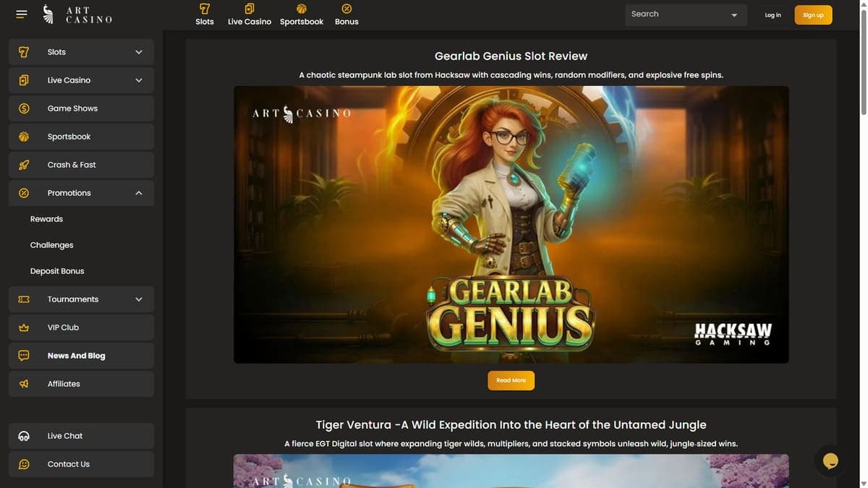Screen dimensions: 868x488
Task: Open the Live Chat sidebar item
Action: tap(81, 436)
